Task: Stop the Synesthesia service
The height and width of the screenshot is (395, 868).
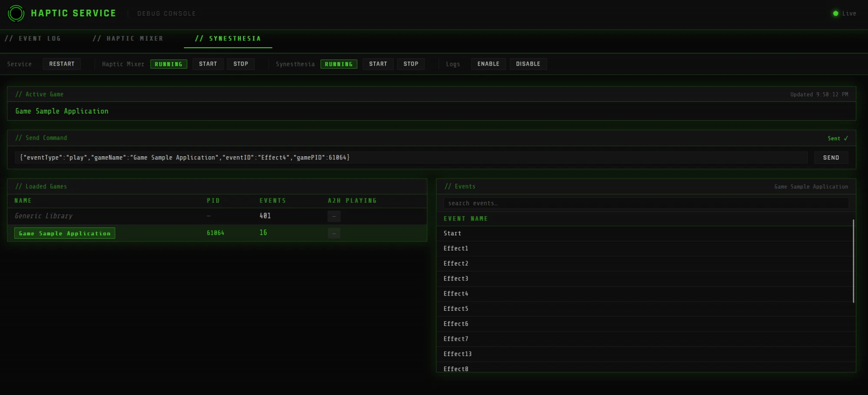Action: [x=411, y=64]
